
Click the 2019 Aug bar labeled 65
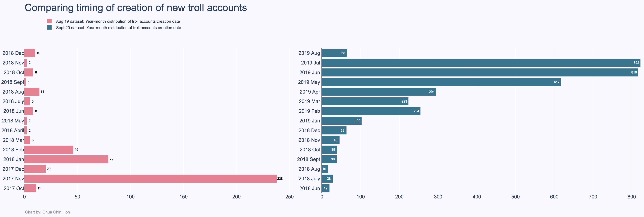coord(335,53)
